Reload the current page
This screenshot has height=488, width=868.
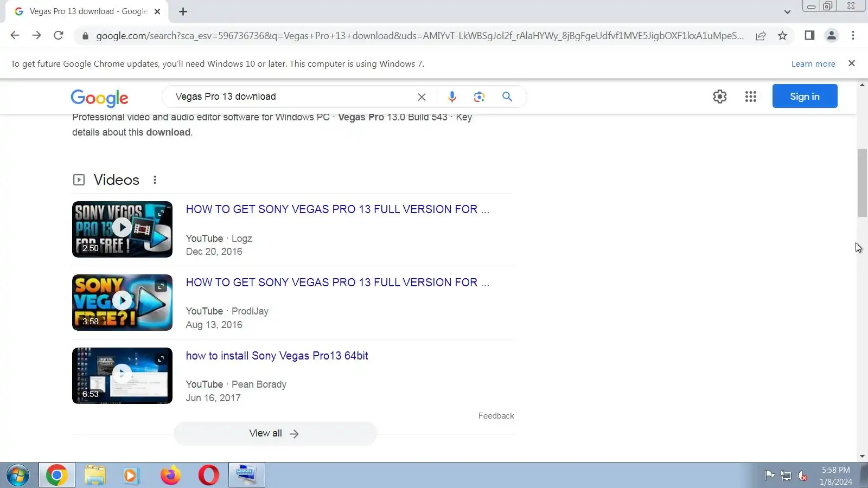[59, 35]
